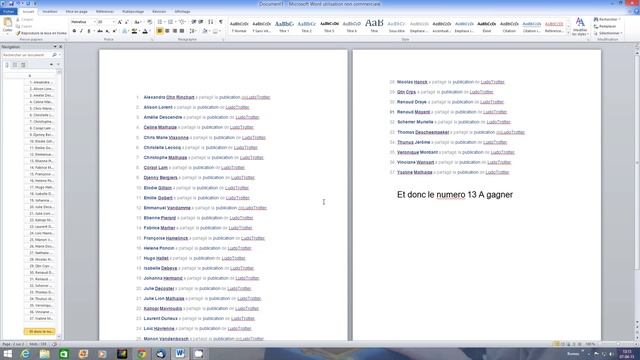Viewport: 640px width, 360px height.
Task: Click Remplacer in Modification group
Action: click(x=604, y=27)
